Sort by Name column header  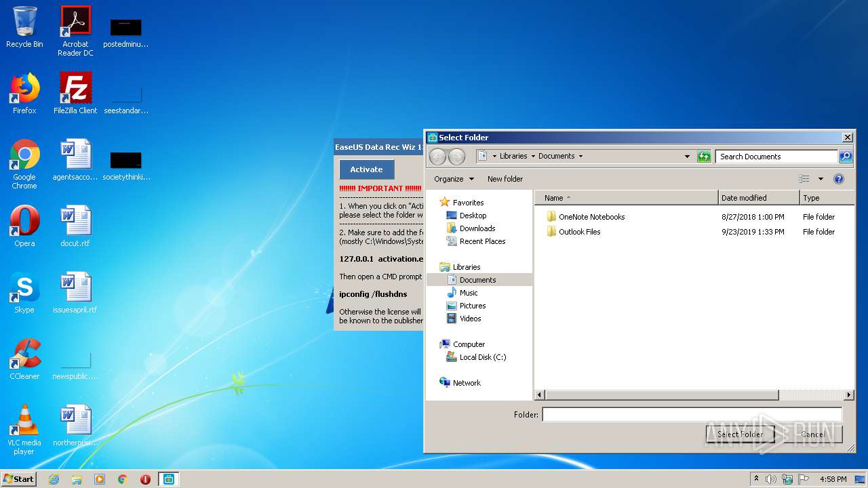click(626, 198)
